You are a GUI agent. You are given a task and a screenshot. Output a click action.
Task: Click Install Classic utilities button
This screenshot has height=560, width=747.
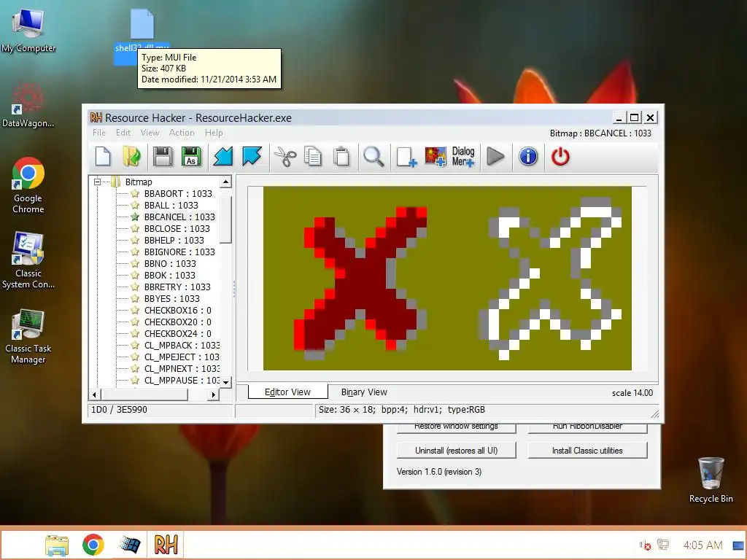(587, 451)
